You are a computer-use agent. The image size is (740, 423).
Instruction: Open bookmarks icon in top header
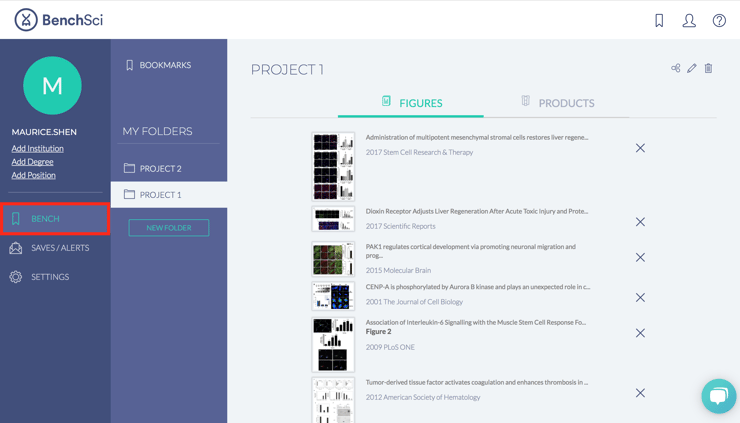pos(659,20)
